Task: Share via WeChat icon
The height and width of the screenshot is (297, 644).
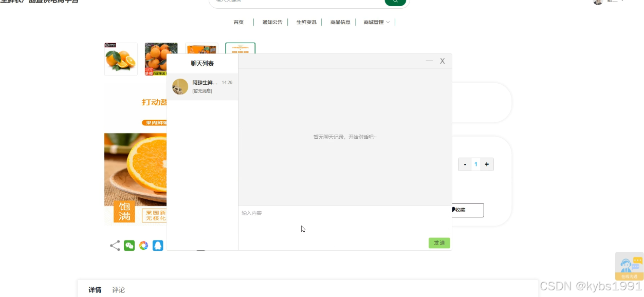Action: point(130,246)
